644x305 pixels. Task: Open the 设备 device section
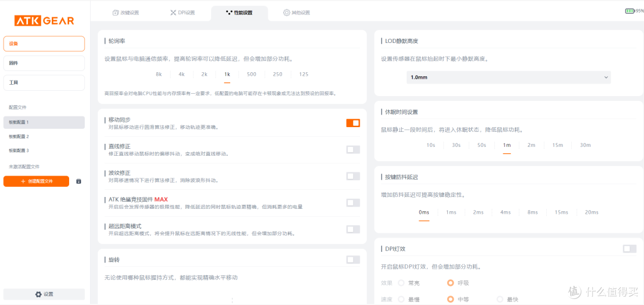tap(44, 44)
